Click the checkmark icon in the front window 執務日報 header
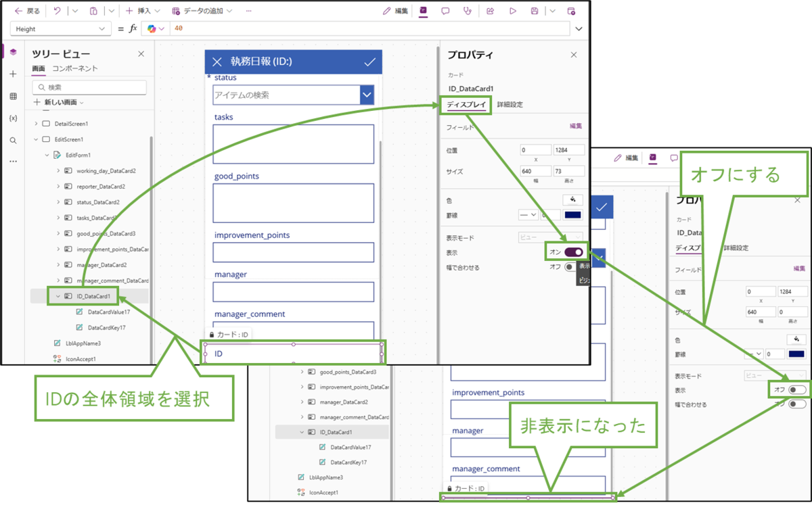 pyautogui.click(x=369, y=62)
